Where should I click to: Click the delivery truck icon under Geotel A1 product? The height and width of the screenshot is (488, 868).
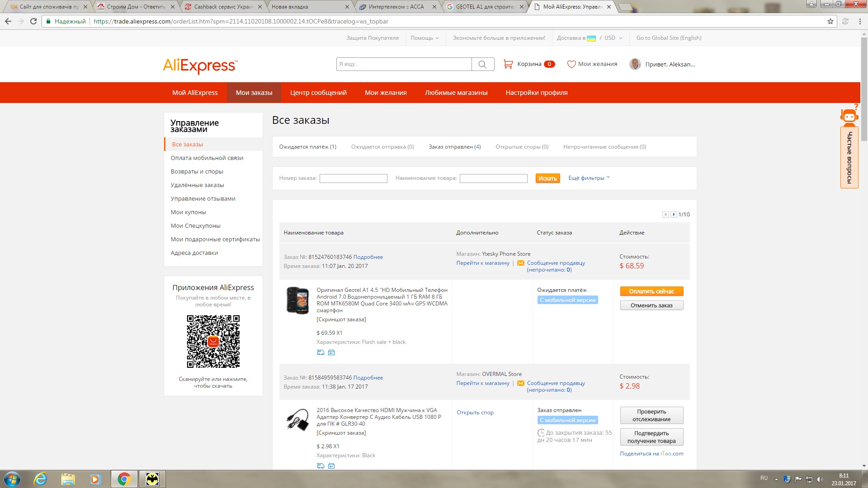click(x=321, y=352)
